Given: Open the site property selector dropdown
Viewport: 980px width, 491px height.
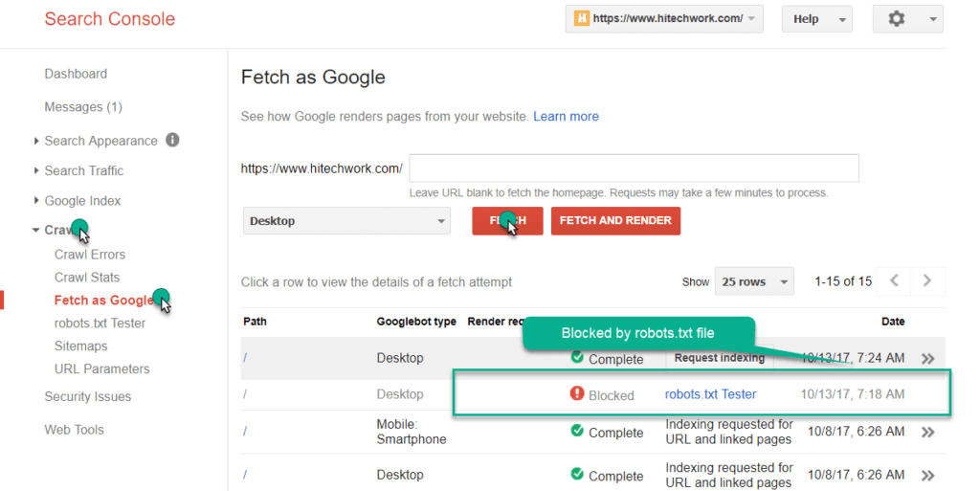Looking at the screenshot, I should tap(664, 19).
